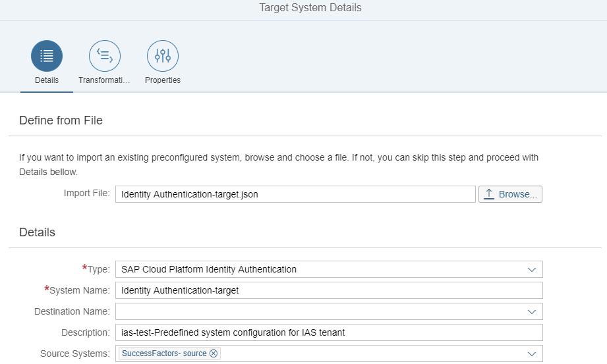Select the SuccessFactors- source token text
The width and height of the screenshot is (607, 364).
pyautogui.click(x=164, y=353)
